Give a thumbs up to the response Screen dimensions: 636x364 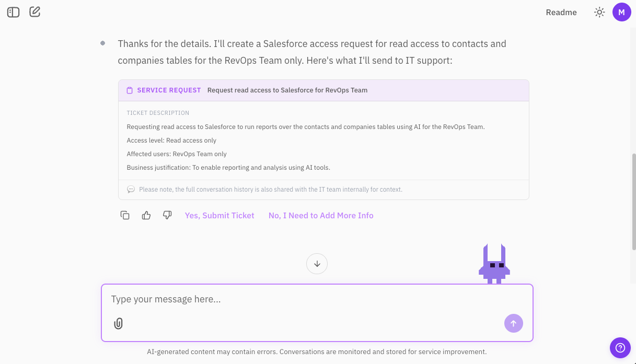146,215
